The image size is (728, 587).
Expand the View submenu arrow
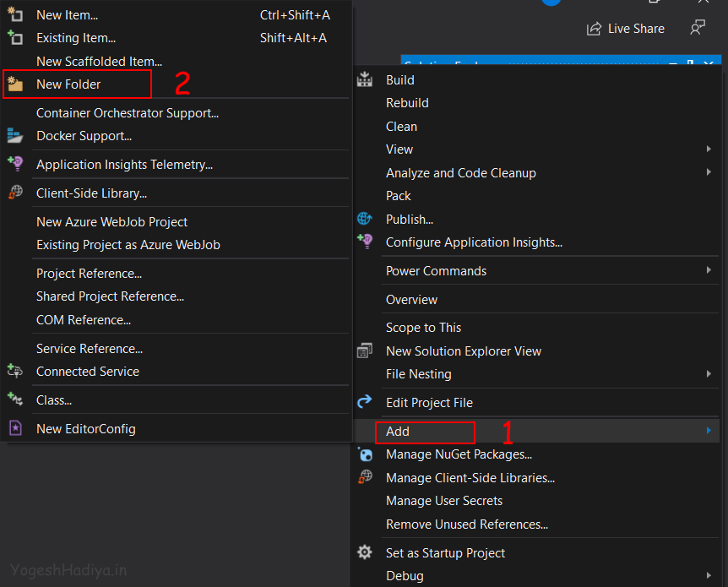tap(709, 149)
